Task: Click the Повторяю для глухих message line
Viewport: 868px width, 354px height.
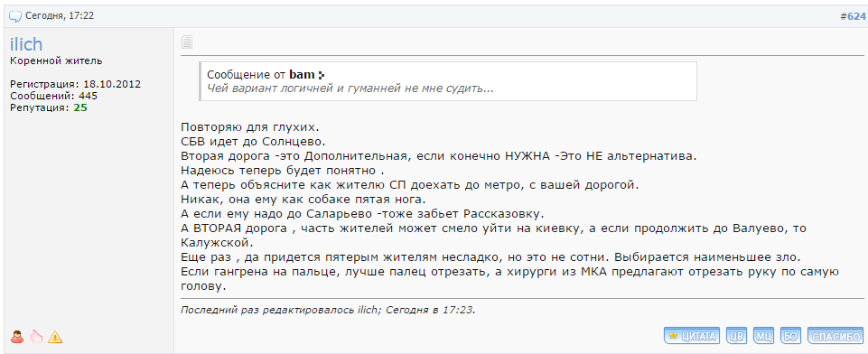Action: pyautogui.click(x=250, y=126)
